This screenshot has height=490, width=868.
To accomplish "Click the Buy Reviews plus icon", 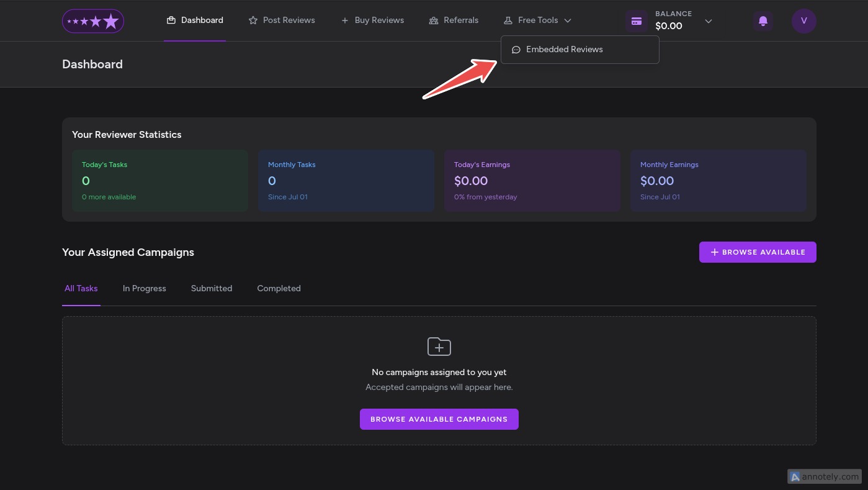I will (x=345, y=20).
